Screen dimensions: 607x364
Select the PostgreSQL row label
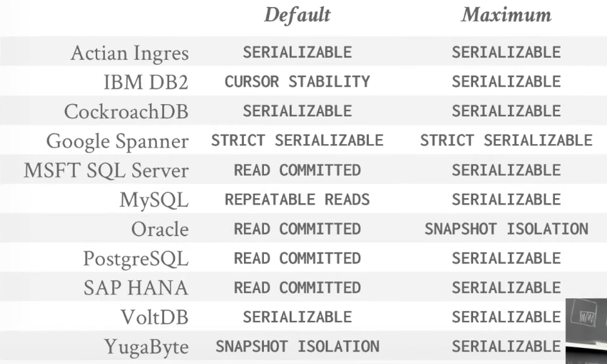click(136, 259)
